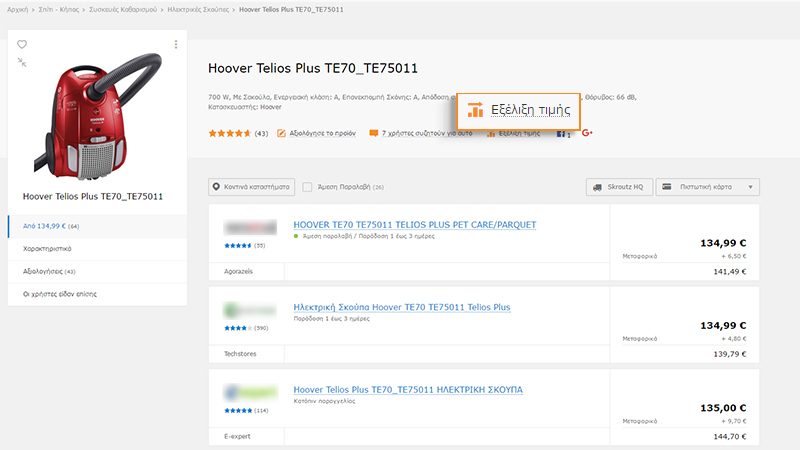Click the compare arrows icon under the heart

click(22, 62)
